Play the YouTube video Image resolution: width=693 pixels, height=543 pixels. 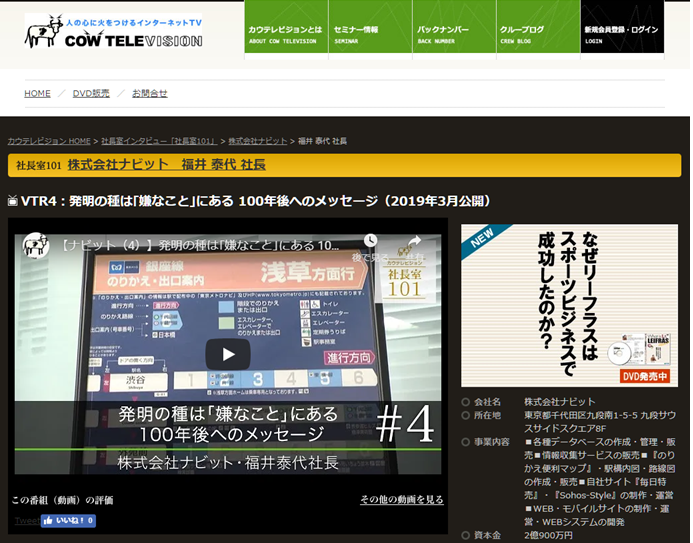(x=228, y=354)
